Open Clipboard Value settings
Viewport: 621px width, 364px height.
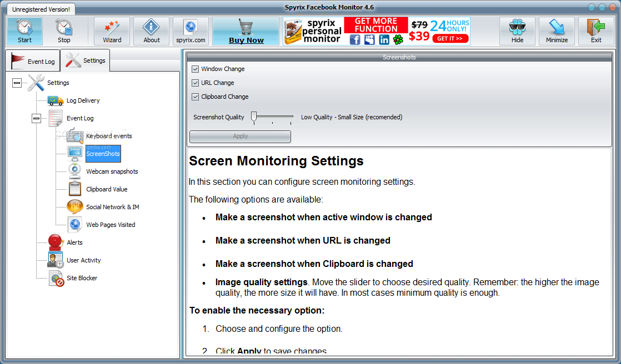tap(107, 189)
